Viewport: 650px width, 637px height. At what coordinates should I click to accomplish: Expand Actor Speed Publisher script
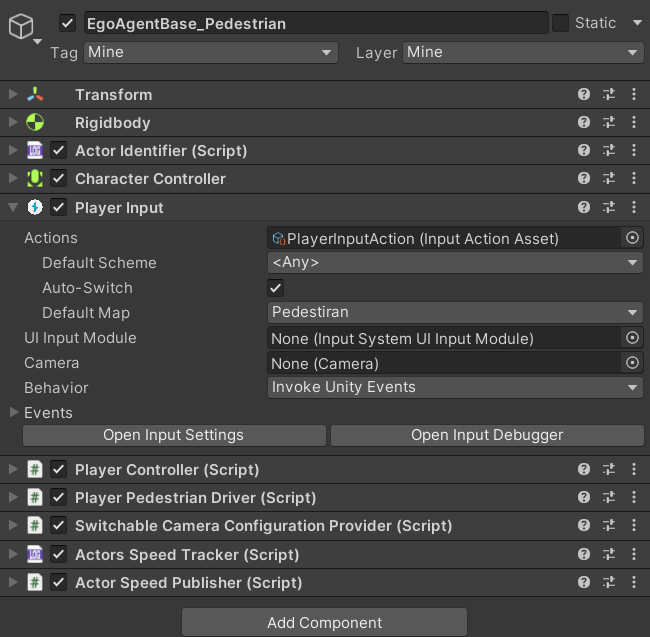(13, 582)
